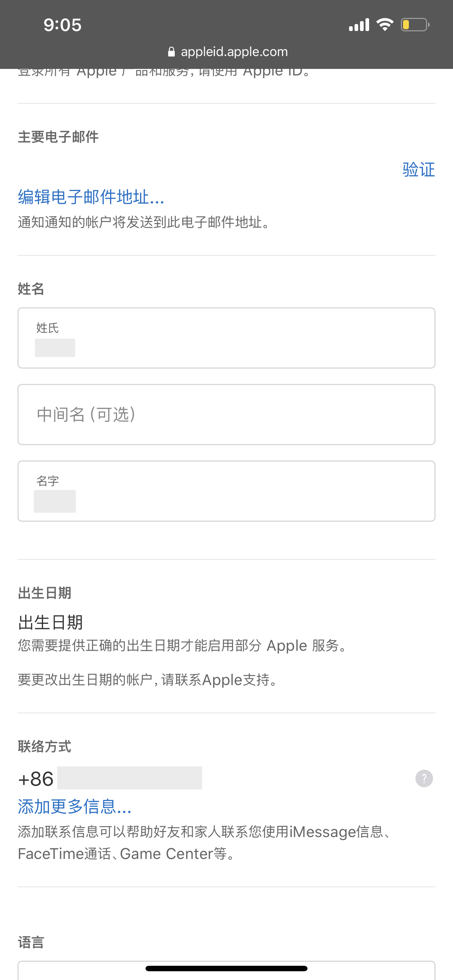
Task: Tap the 联络方式 section heading
Action: (x=44, y=746)
